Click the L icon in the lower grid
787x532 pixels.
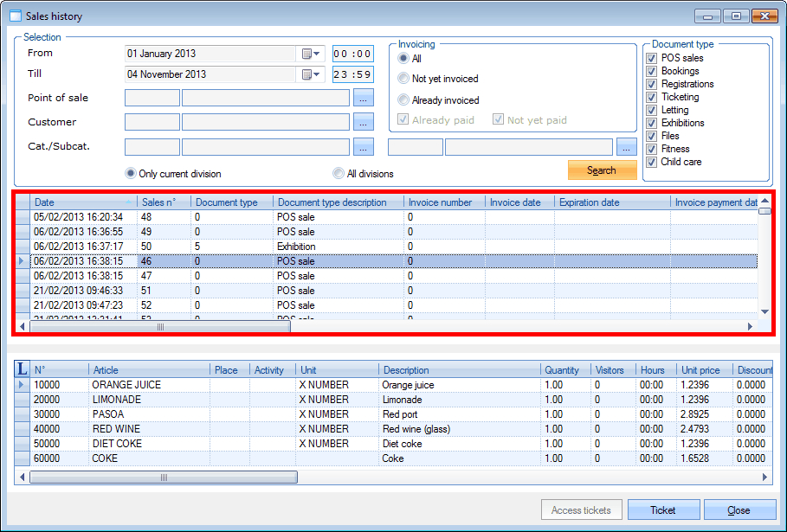22,369
